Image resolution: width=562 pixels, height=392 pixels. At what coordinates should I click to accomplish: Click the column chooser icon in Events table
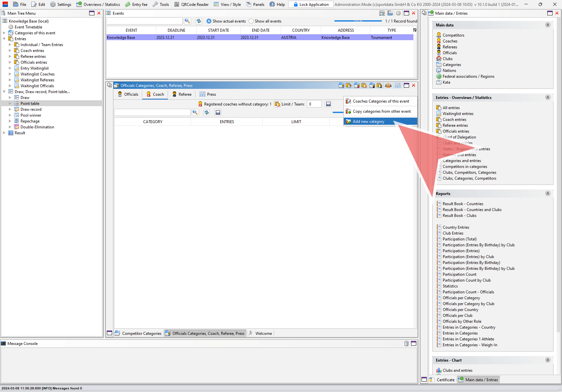pos(415,30)
